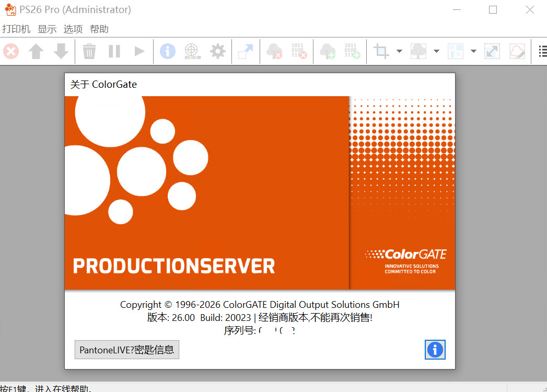Click the list view icon at toolbar end
The width and height of the screenshot is (547, 392).
click(x=543, y=51)
